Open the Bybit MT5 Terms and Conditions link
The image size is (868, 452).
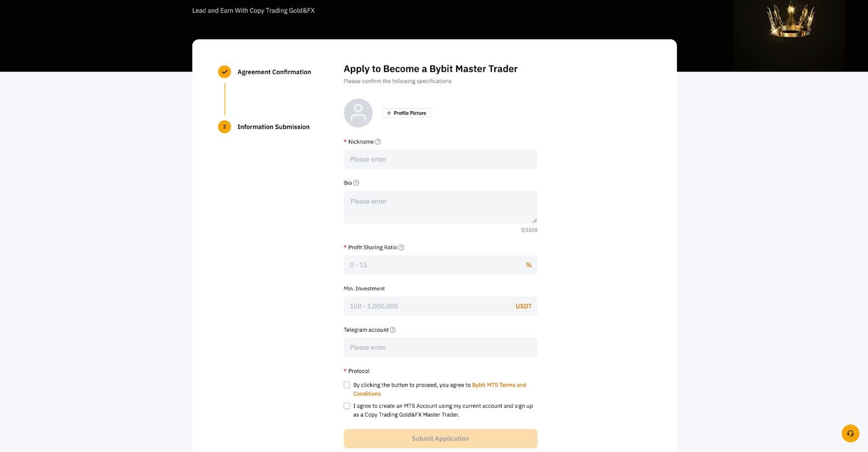pyautogui.click(x=499, y=385)
